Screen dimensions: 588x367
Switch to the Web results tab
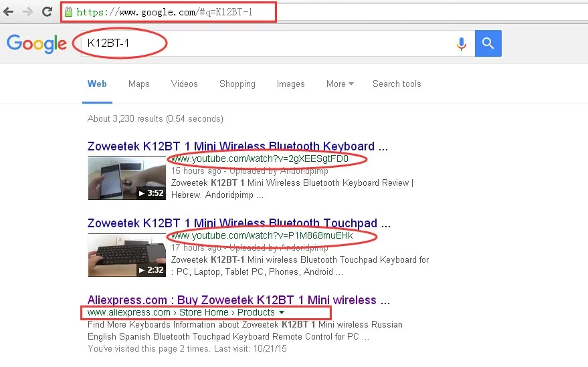click(97, 84)
